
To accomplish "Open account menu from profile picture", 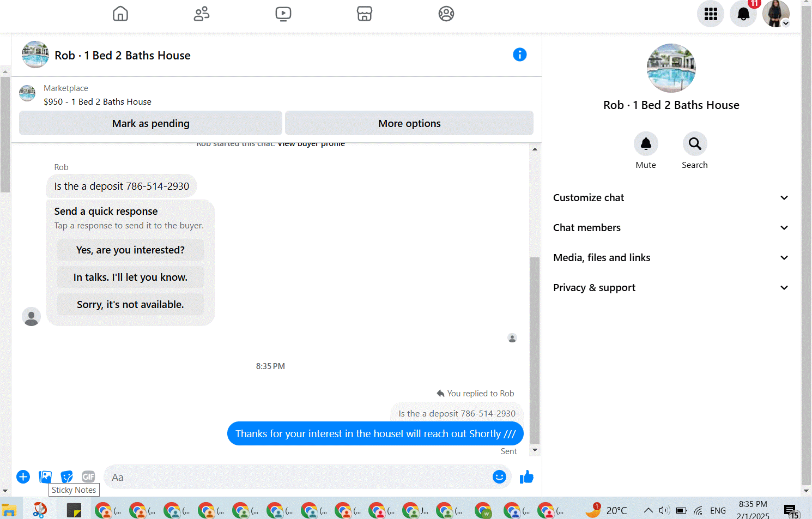I will click(x=776, y=14).
